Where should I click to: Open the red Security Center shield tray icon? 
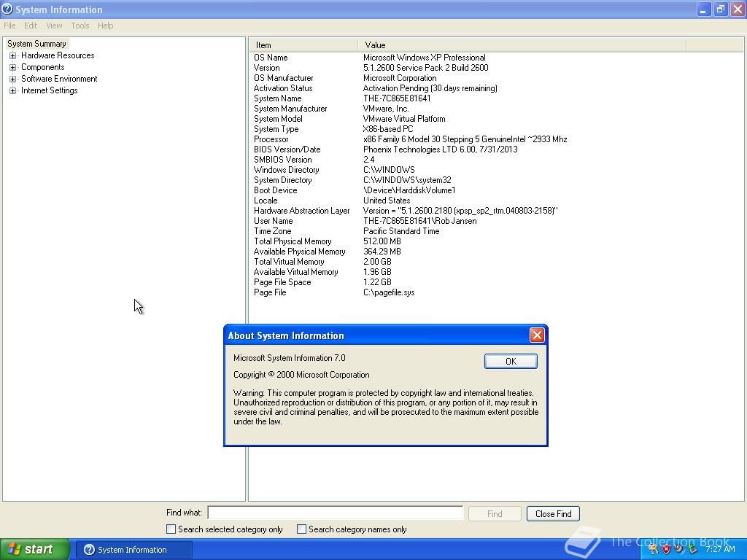point(667,549)
